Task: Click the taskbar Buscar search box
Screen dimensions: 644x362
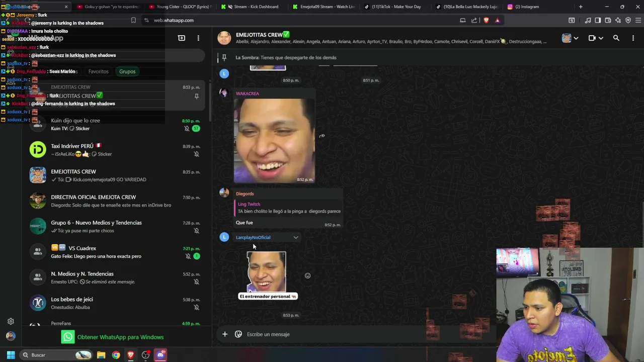Action: click(56, 355)
